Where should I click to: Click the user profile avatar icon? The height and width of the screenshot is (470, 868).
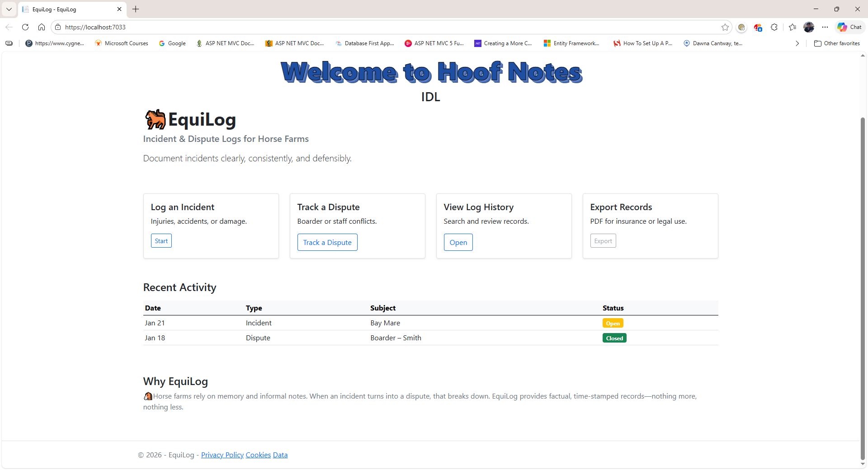click(809, 27)
